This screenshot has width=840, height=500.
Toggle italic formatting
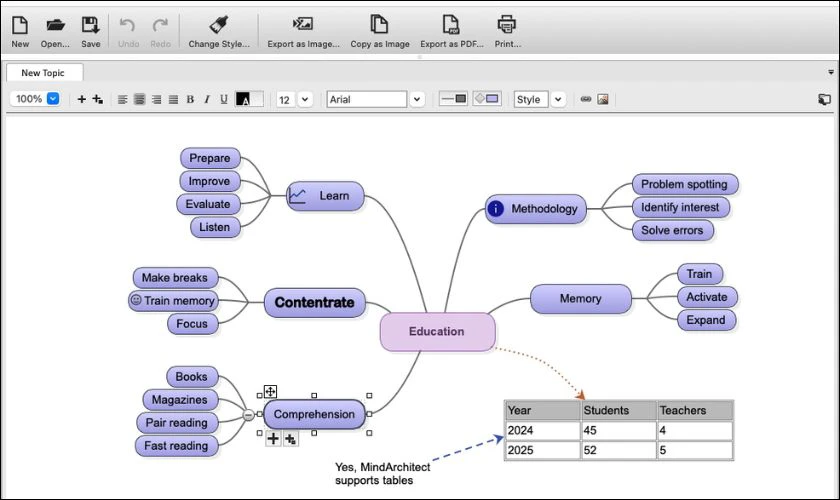click(207, 99)
